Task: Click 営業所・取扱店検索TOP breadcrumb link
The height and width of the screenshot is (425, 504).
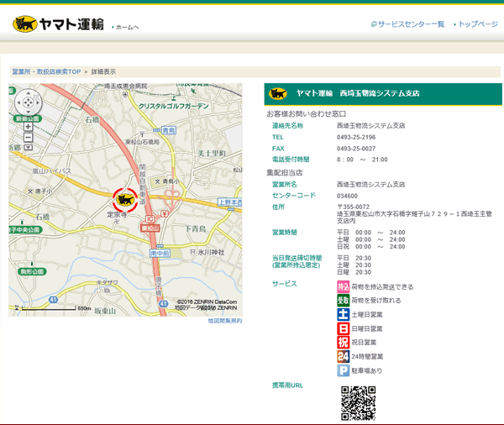Action: (46, 72)
